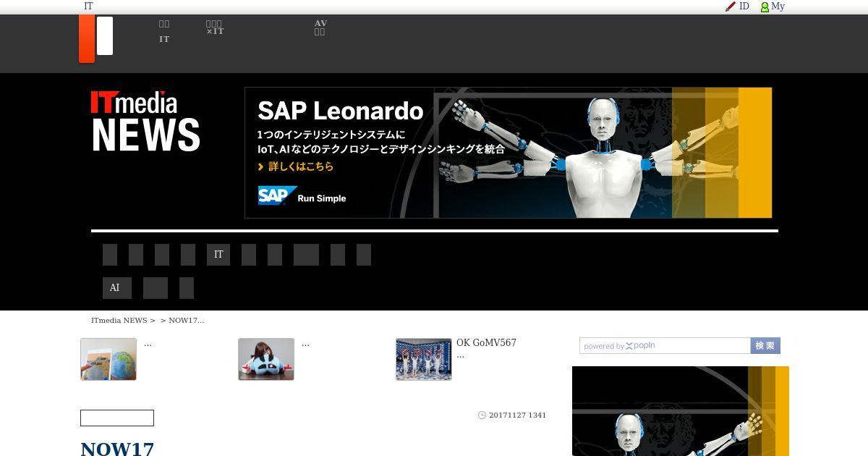Click the orange vertical tab in header
868x456 pixels.
click(x=87, y=38)
